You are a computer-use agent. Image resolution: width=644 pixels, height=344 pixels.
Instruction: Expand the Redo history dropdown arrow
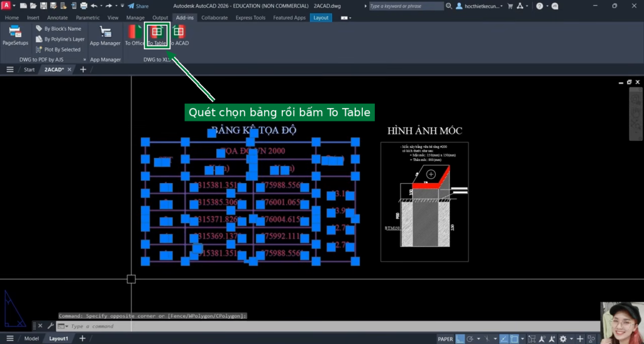[x=116, y=6]
